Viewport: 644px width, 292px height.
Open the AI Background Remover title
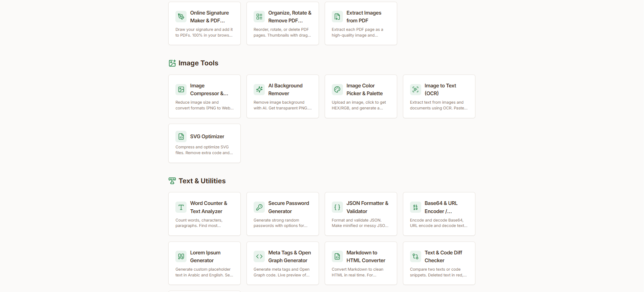pyautogui.click(x=285, y=89)
